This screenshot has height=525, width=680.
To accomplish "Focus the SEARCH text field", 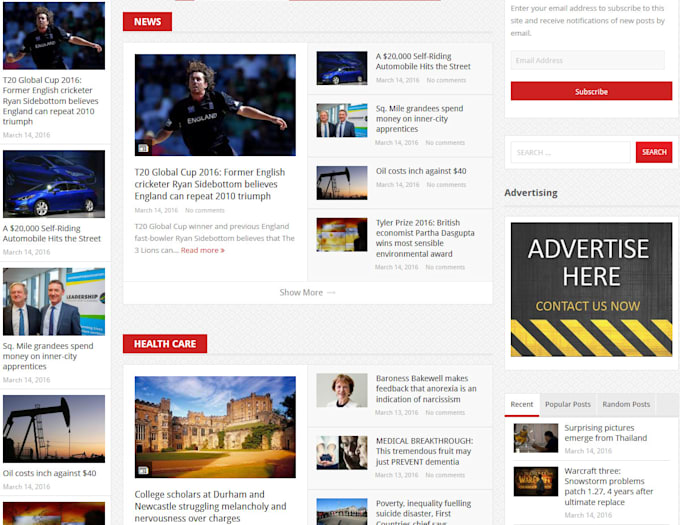I will (570, 152).
